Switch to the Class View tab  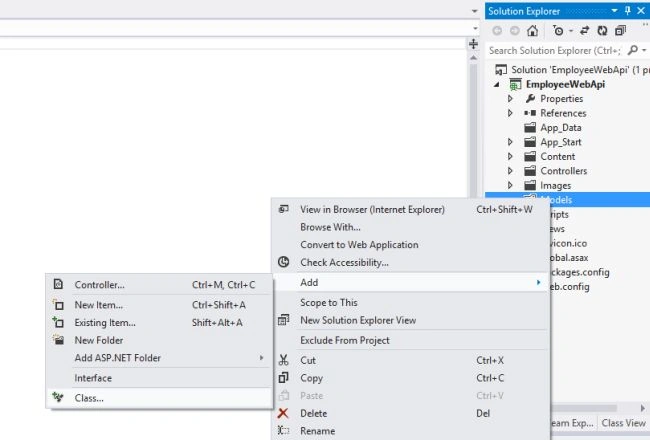click(x=623, y=423)
